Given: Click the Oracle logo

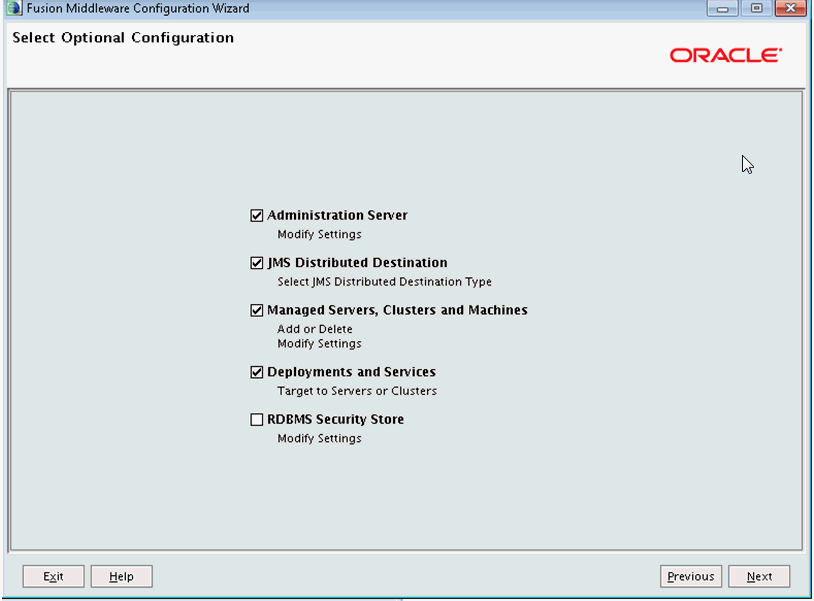Looking at the screenshot, I should tap(726, 55).
